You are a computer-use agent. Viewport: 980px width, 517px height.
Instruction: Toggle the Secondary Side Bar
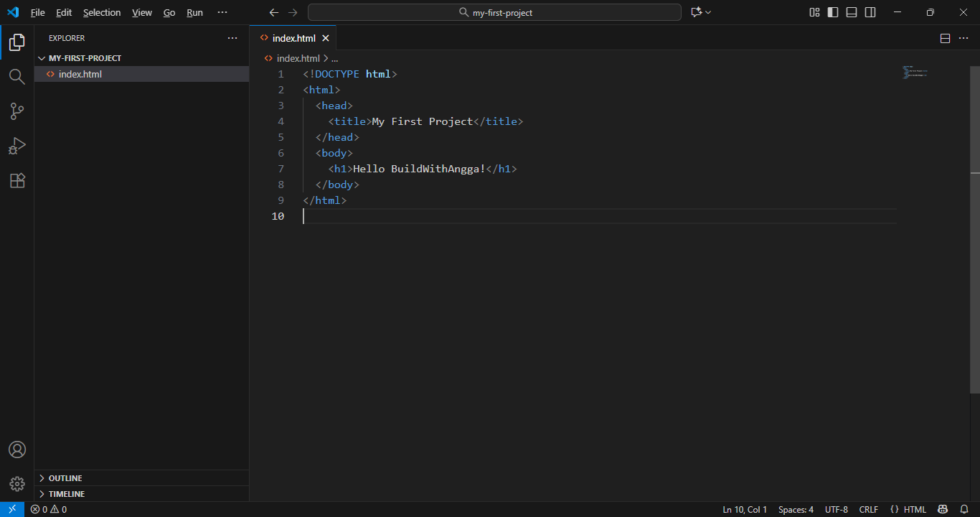pos(870,12)
